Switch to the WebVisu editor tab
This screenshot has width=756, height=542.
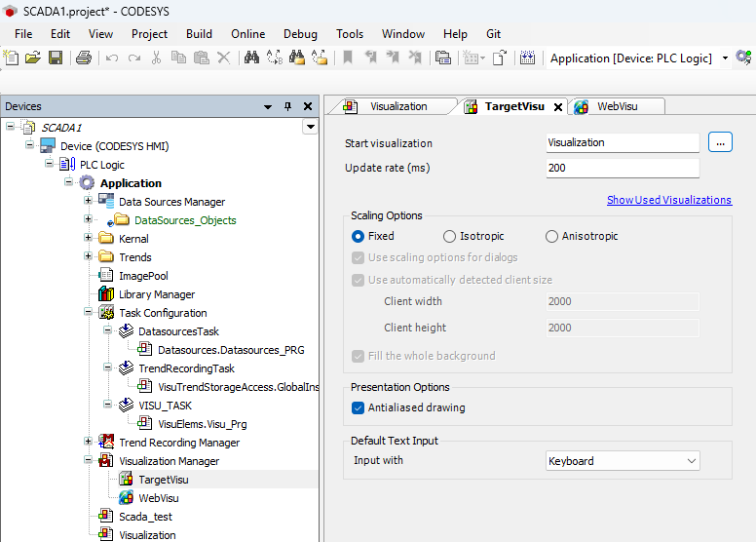618,106
